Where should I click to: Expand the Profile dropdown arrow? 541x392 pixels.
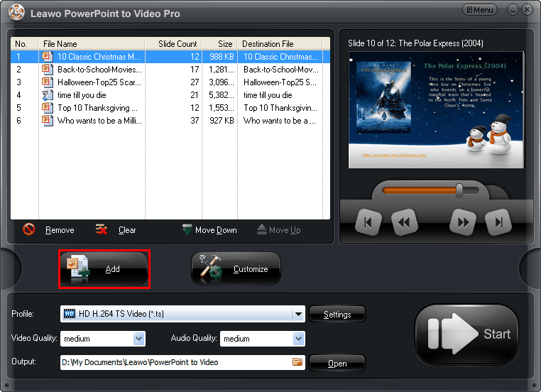coord(298,314)
